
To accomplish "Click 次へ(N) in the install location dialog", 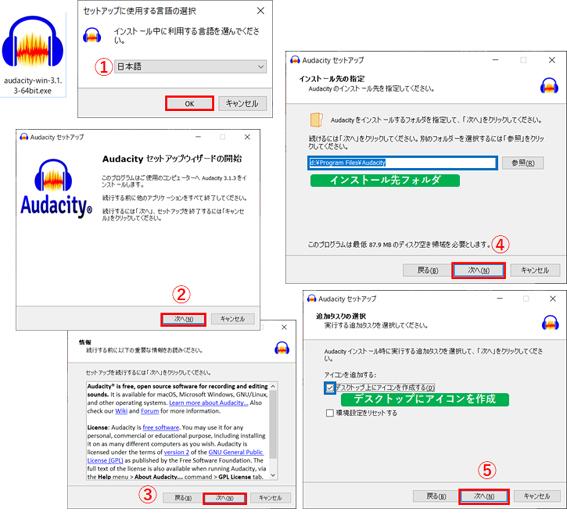I will pos(478,270).
